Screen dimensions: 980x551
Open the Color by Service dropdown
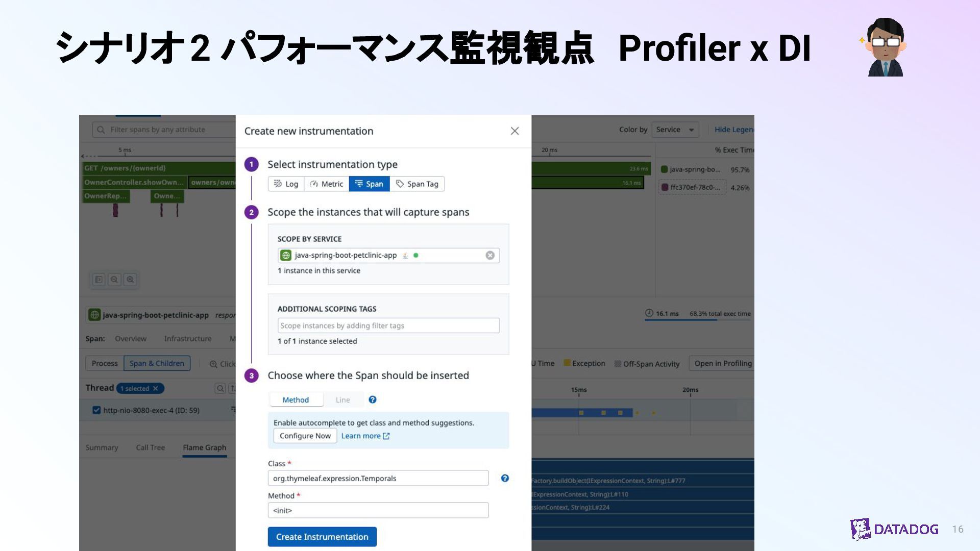click(x=675, y=130)
